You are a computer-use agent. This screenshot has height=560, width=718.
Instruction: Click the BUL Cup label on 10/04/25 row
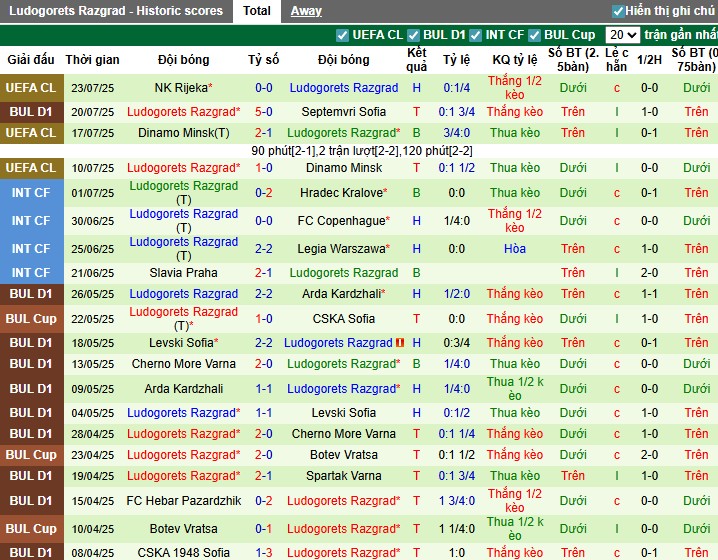(x=31, y=528)
